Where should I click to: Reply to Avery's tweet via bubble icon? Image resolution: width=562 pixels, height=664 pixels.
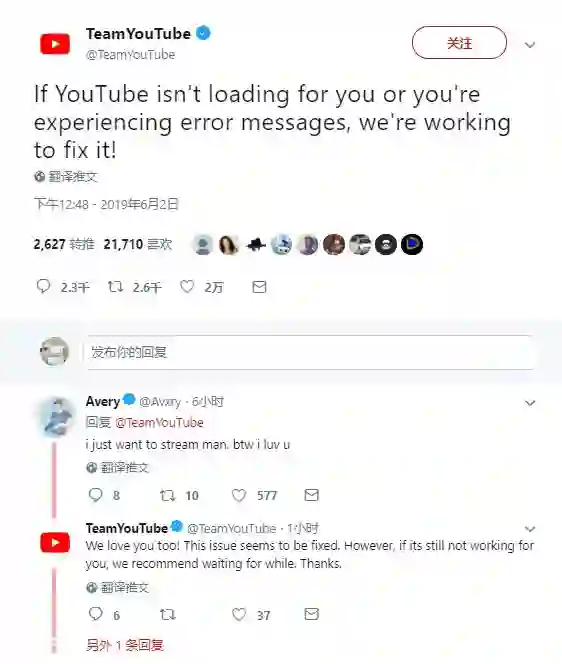pyautogui.click(x=95, y=495)
